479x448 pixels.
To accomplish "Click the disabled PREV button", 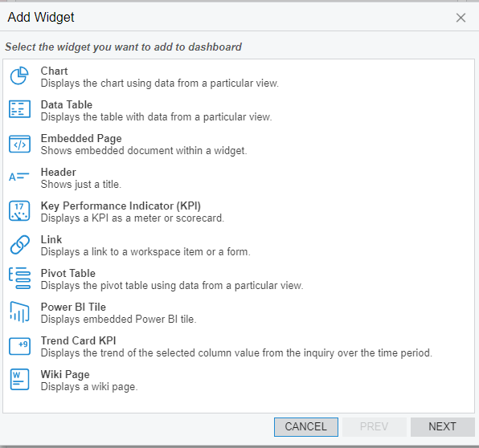I will 375,426.
